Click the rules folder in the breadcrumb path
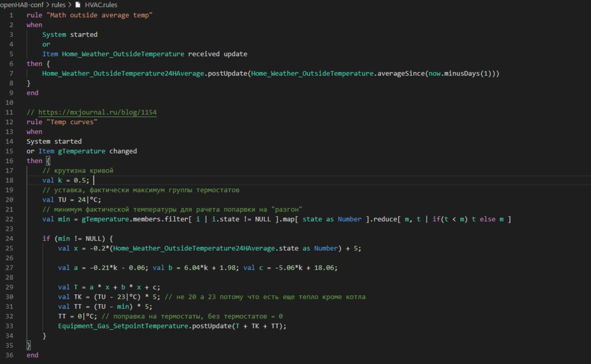This screenshot has width=591, height=364. [59, 4]
